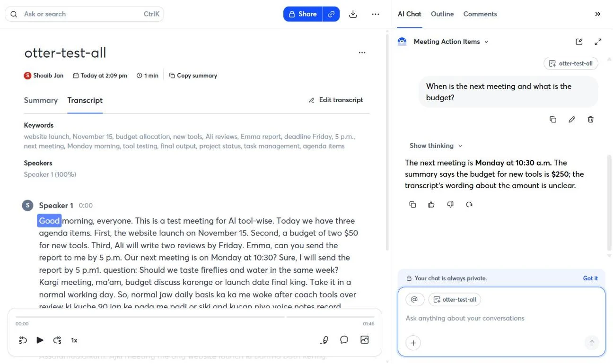Image resolution: width=613 pixels, height=364 pixels.
Task: Click the Share button
Action: point(303,14)
